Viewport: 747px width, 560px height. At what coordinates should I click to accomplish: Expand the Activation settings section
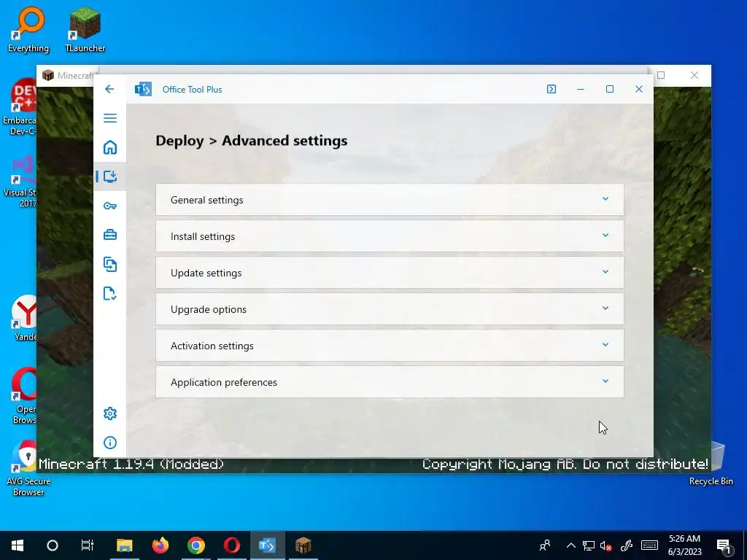(x=390, y=345)
